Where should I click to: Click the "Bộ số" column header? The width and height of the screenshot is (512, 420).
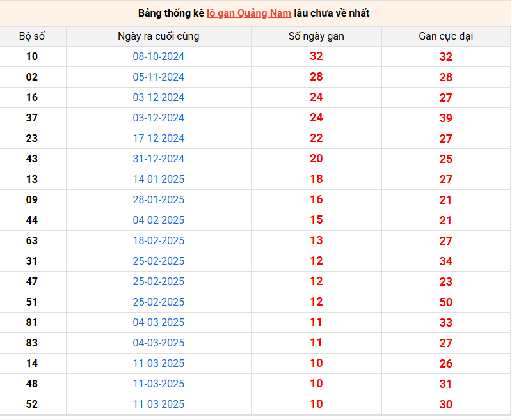[32, 36]
